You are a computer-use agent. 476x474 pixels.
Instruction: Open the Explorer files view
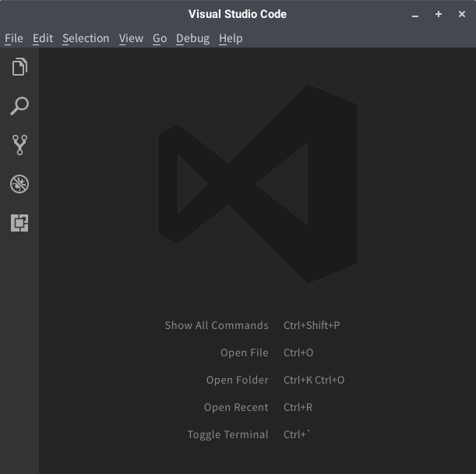19,66
